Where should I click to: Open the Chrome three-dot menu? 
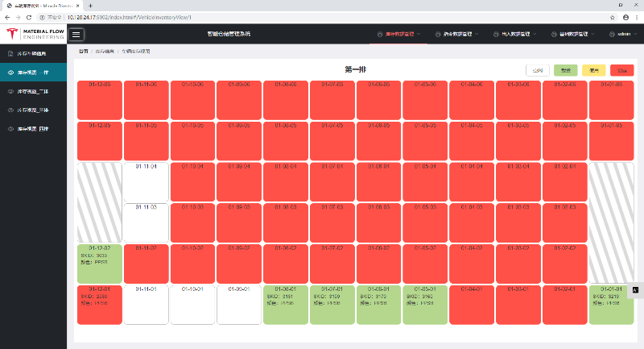(x=637, y=17)
